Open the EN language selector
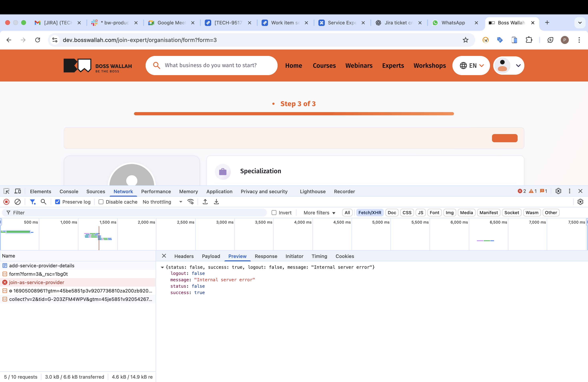The width and height of the screenshot is (588, 382). 471,66
